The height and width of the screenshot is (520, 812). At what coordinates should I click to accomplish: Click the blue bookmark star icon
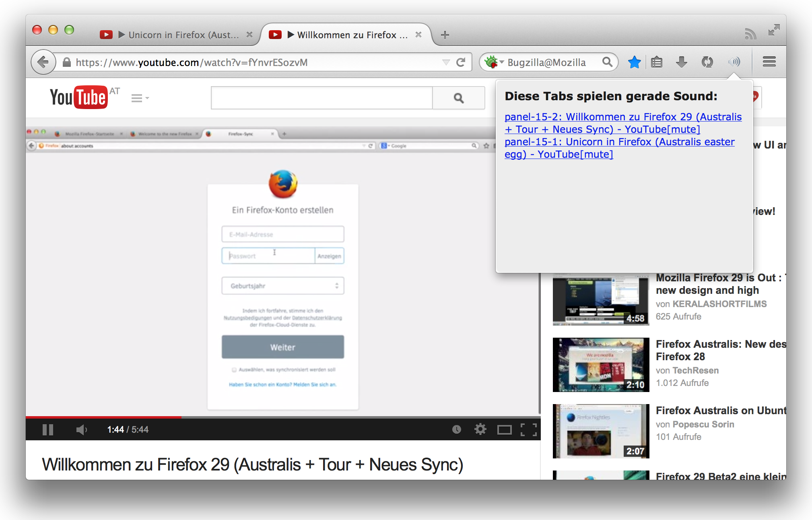point(634,62)
